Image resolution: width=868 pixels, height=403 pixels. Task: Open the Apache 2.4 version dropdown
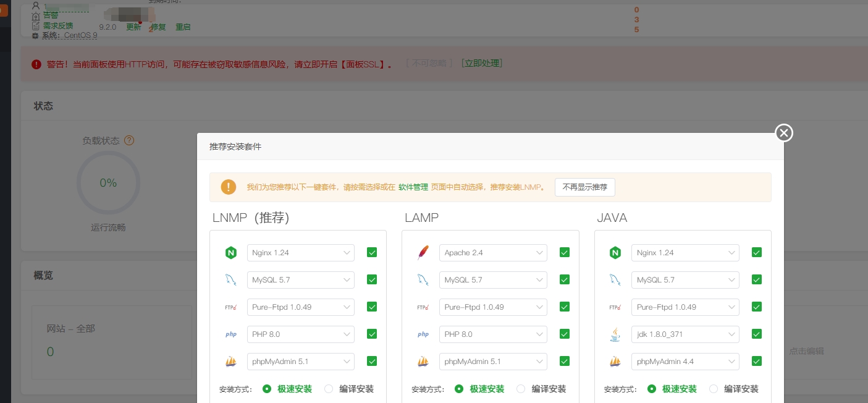493,252
